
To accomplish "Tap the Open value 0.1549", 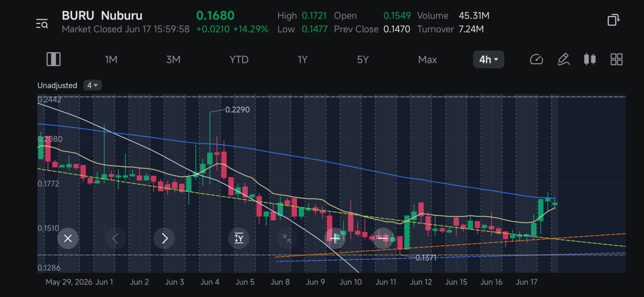I will [x=397, y=15].
